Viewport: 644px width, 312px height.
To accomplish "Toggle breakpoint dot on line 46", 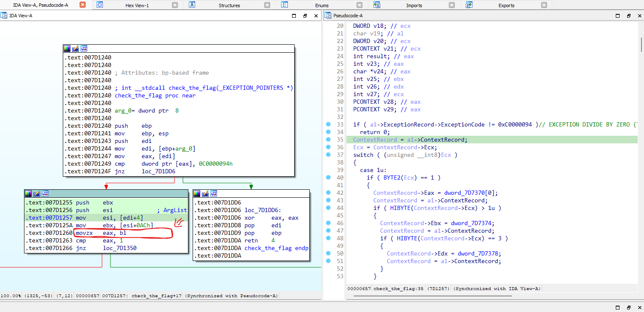I will (x=328, y=223).
